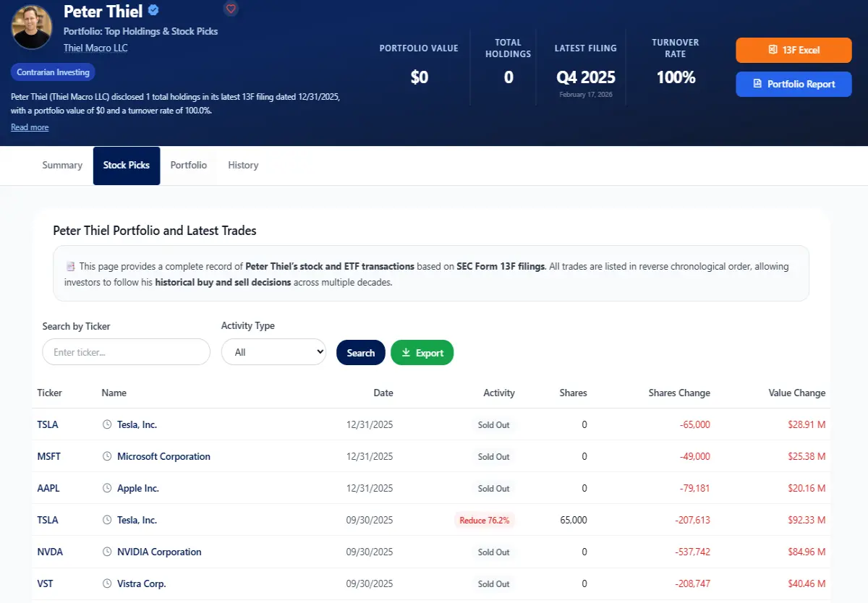868x603 pixels.
Task: Open the Portfolio tab
Action: (189, 165)
